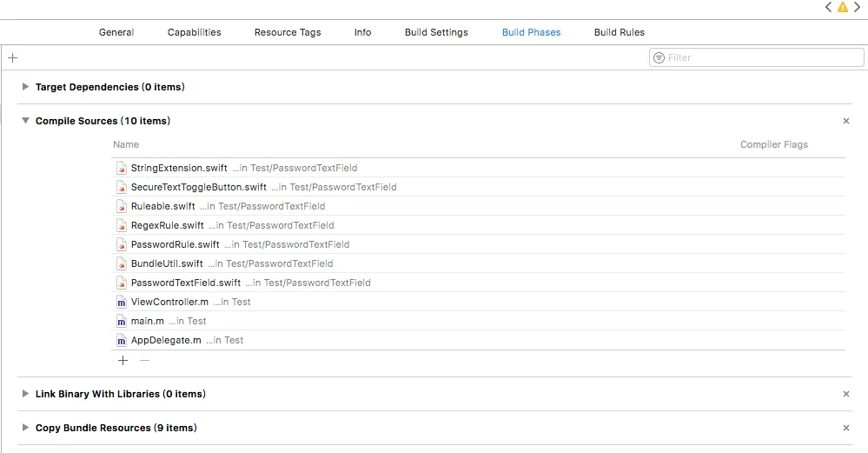Click StringExtension.swift file icon

tap(122, 168)
